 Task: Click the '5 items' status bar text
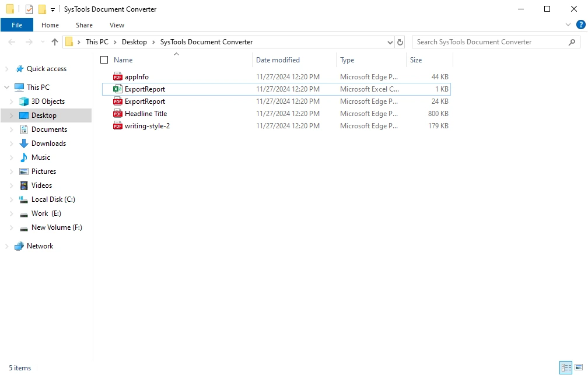point(20,368)
